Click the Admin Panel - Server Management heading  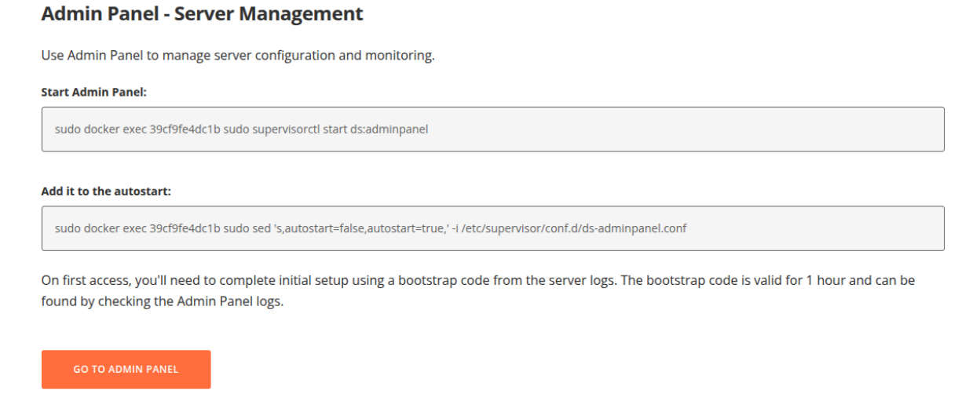coord(202,13)
